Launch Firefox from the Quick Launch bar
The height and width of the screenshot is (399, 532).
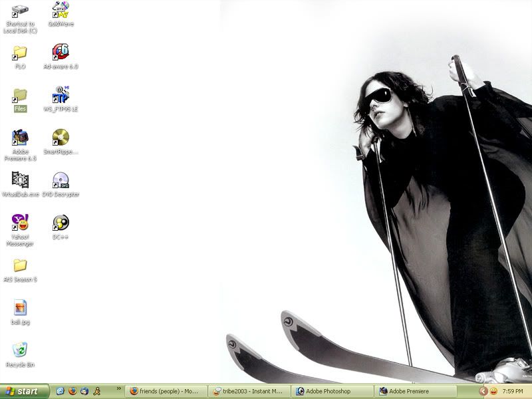pyautogui.click(x=72, y=391)
